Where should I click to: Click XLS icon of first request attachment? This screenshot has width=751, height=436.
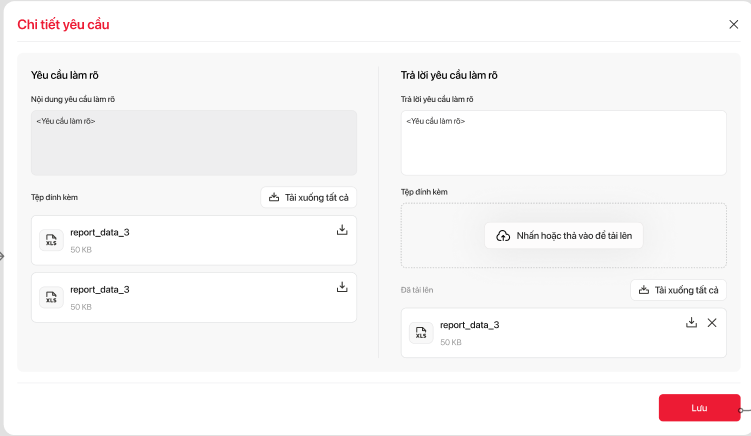point(51,240)
